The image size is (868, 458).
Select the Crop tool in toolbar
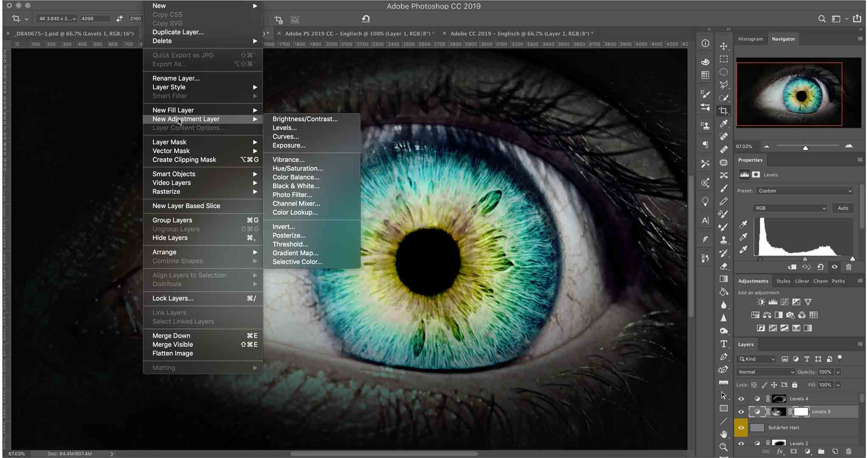pyautogui.click(x=723, y=111)
